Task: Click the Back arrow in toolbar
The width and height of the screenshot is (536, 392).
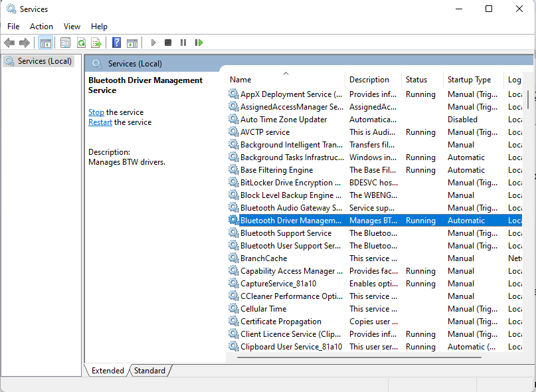Action: (9, 43)
